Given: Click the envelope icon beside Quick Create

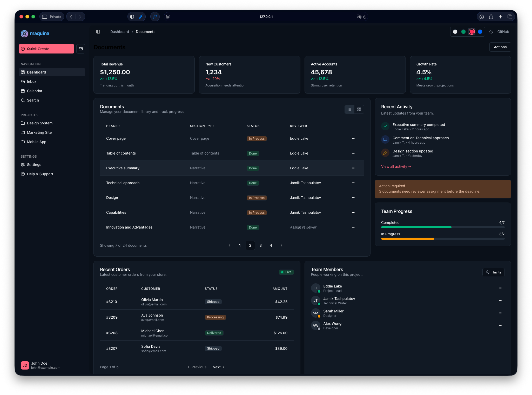Looking at the screenshot, I should tap(81, 49).
